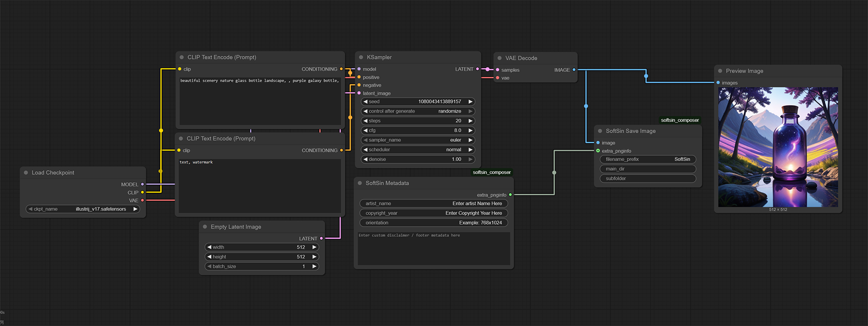
Task: Click the orientation field
Action: point(434,223)
